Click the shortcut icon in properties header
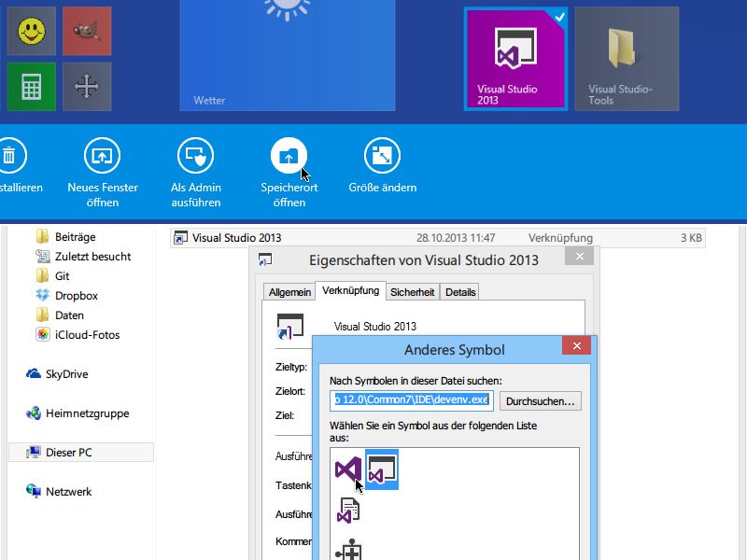This screenshot has height=560, width=747. click(289, 326)
